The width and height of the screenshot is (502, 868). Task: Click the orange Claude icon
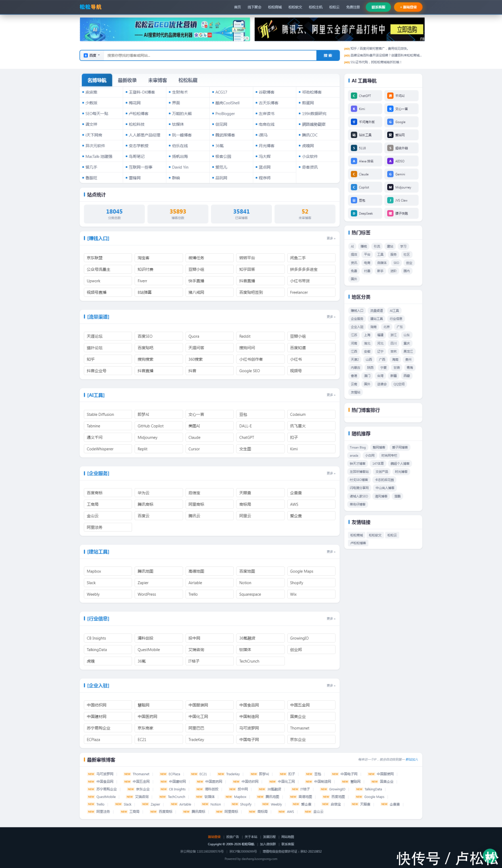pos(354,174)
